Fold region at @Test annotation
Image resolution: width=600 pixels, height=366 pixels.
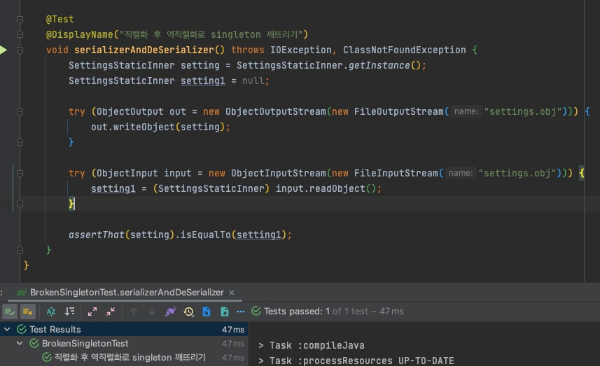20,19
